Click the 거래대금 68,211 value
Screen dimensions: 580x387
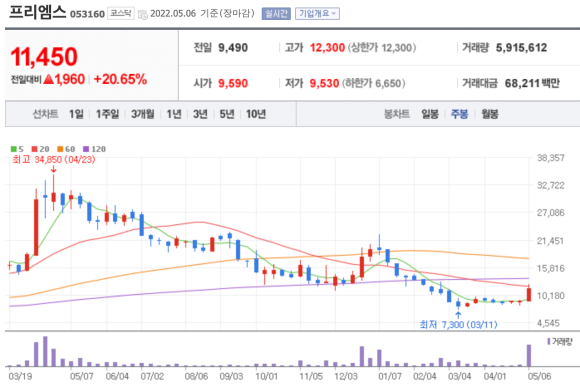522,83
